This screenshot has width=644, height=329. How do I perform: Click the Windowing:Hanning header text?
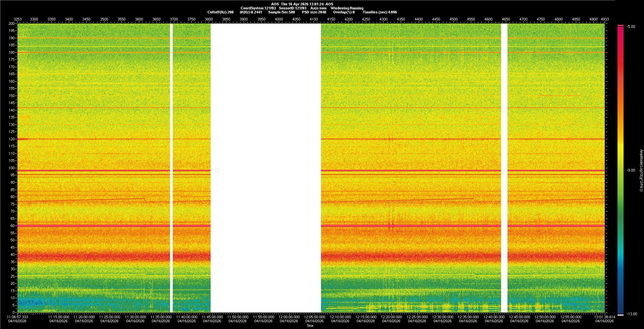tap(347, 8)
